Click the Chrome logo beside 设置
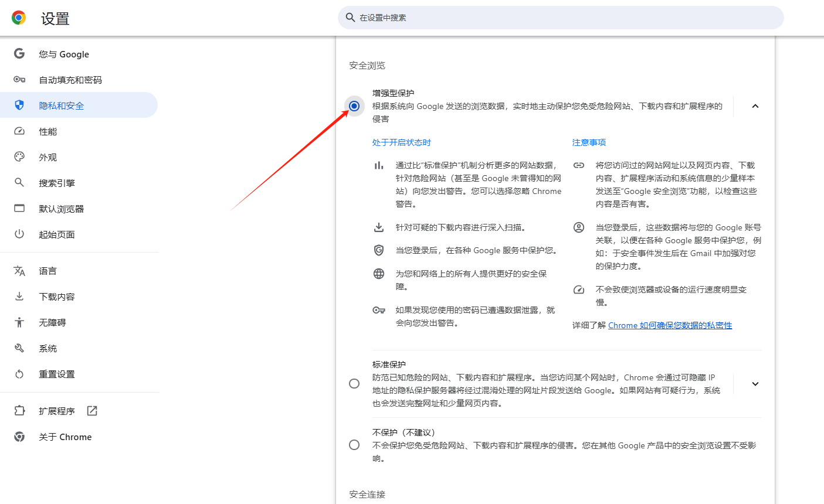Image resolution: width=824 pixels, height=504 pixels. pyautogui.click(x=19, y=18)
